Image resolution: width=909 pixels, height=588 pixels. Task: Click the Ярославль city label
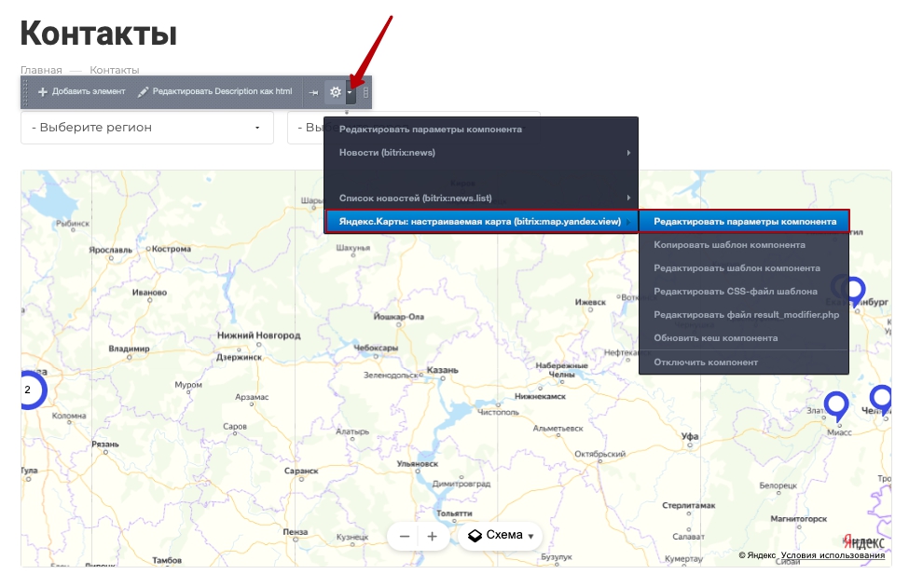coord(110,250)
